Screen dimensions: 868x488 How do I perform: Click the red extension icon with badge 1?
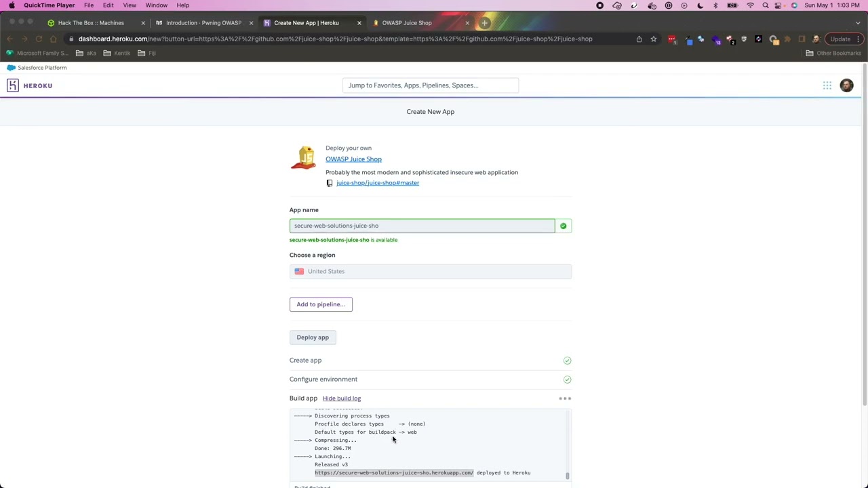pyautogui.click(x=672, y=39)
